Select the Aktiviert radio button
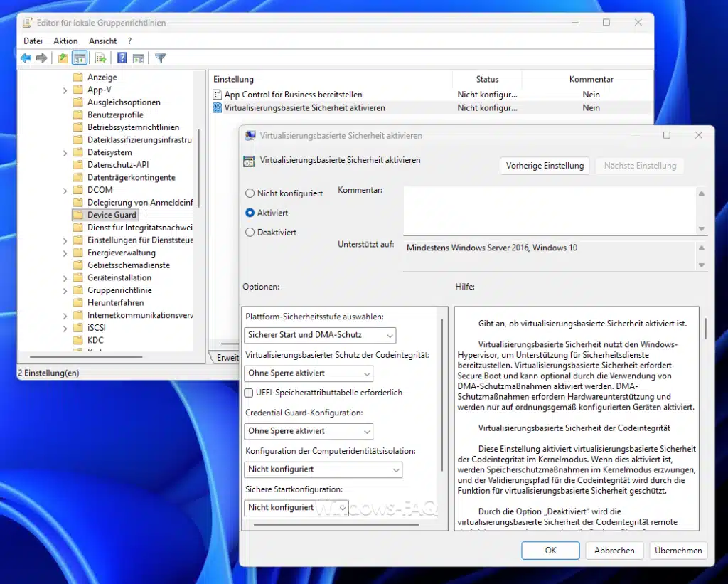The width and height of the screenshot is (728, 584). 250,213
